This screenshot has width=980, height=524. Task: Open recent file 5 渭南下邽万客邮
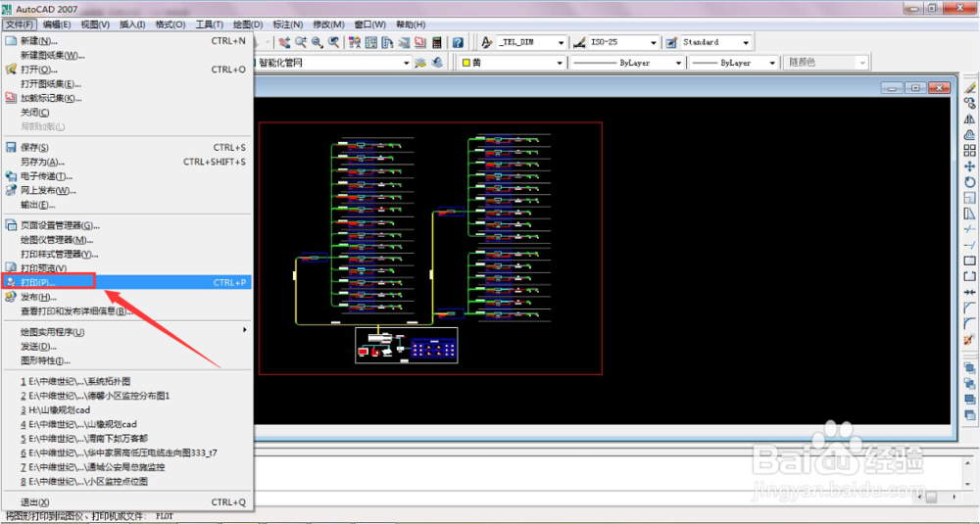pos(126,439)
